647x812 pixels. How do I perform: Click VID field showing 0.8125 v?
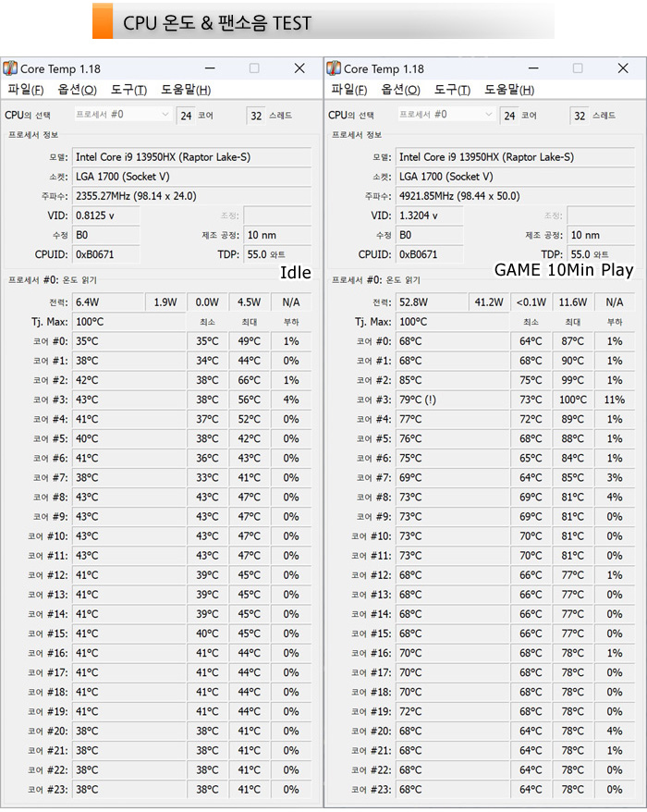(x=106, y=215)
